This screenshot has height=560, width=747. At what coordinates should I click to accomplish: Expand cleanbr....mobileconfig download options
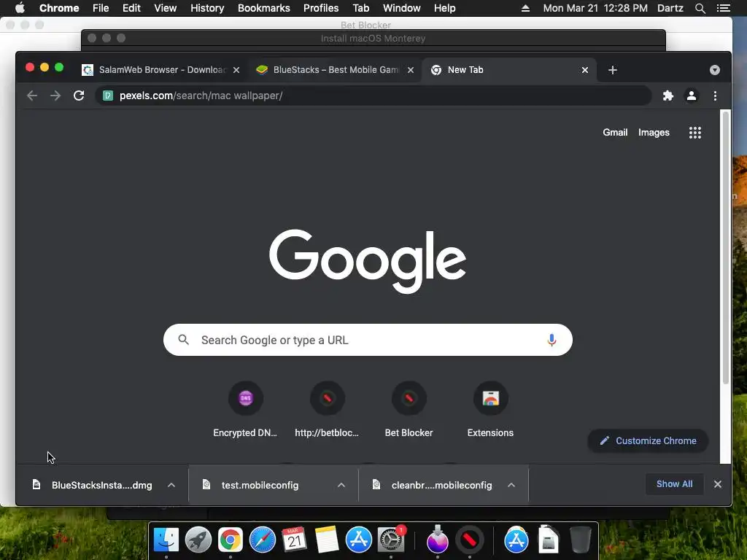511,485
